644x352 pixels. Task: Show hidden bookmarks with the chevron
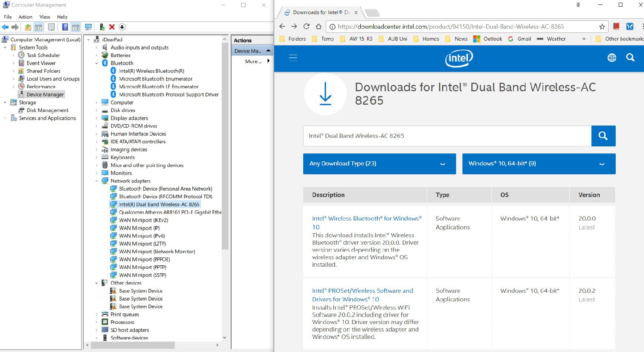coord(584,39)
